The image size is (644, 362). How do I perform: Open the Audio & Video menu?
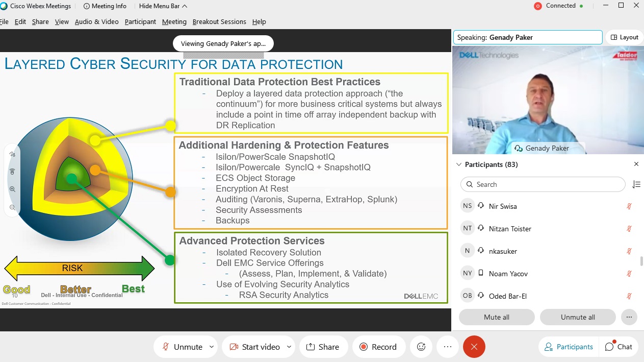(x=96, y=22)
